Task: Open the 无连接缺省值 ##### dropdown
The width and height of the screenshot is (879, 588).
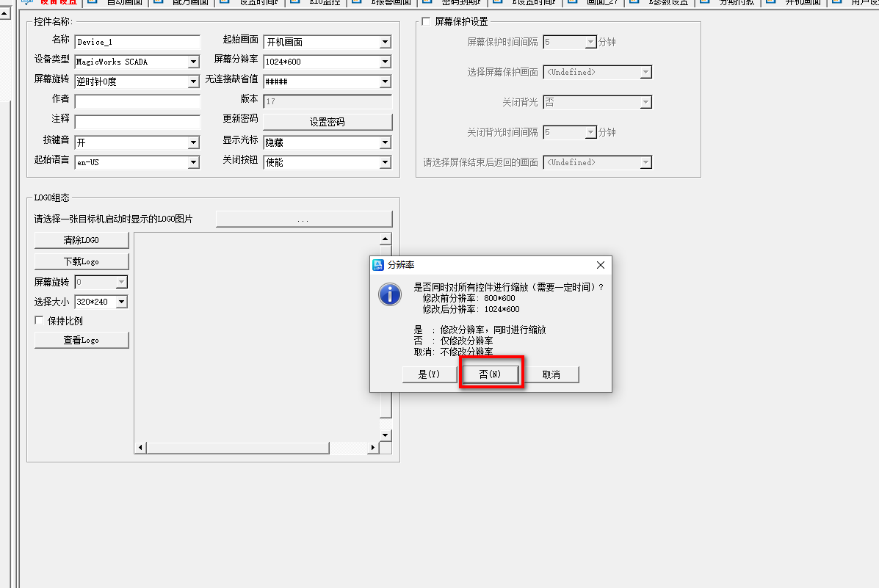Action: coord(385,81)
